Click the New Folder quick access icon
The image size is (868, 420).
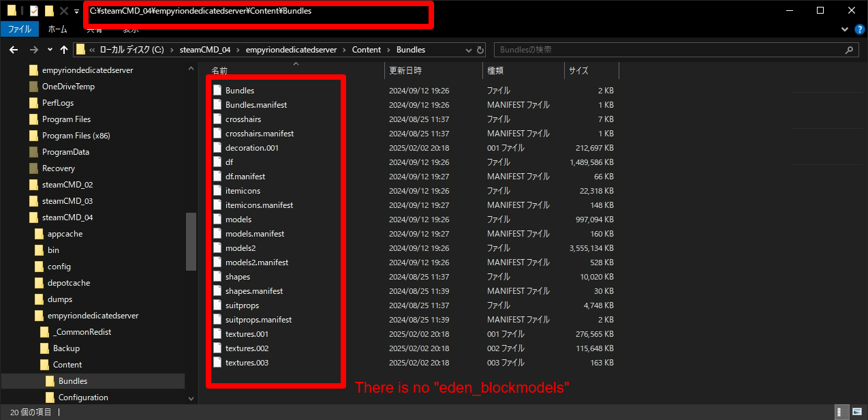(49, 11)
